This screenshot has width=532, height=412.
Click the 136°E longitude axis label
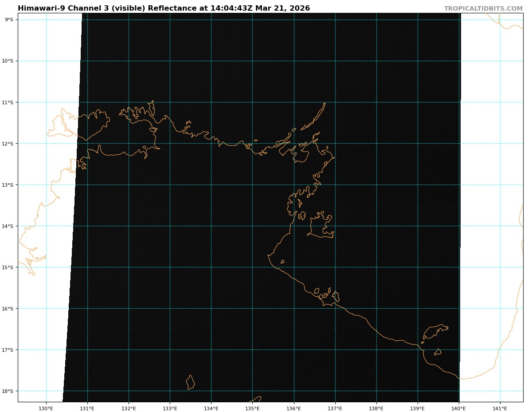pyautogui.click(x=293, y=408)
